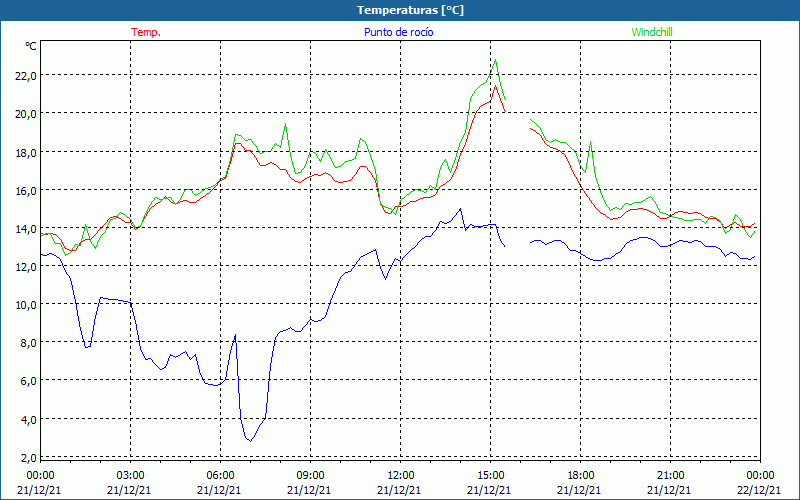
Task: Click the green Windchill peak near 15:00
Action: (x=495, y=61)
